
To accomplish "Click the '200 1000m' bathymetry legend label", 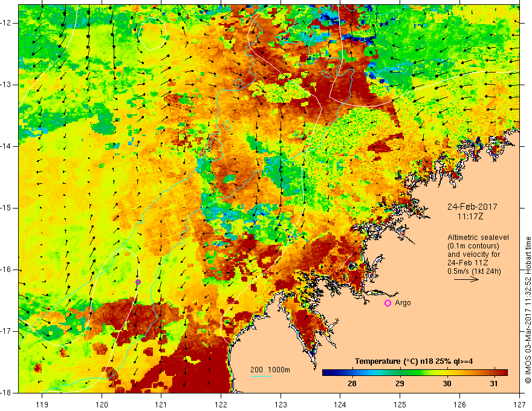I will pyautogui.click(x=270, y=370).
